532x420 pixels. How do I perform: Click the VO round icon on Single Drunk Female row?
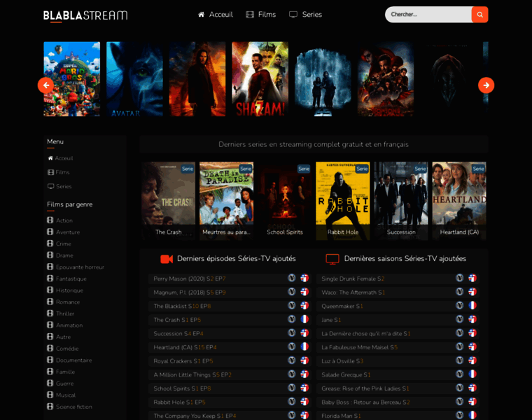pyautogui.click(x=459, y=278)
